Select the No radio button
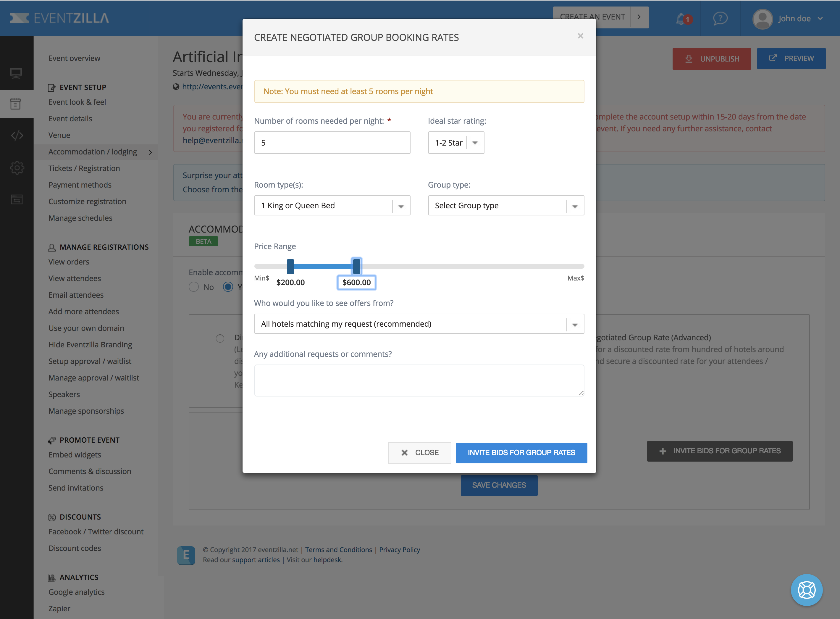The height and width of the screenshot is (619, 840). pos(194,287)
